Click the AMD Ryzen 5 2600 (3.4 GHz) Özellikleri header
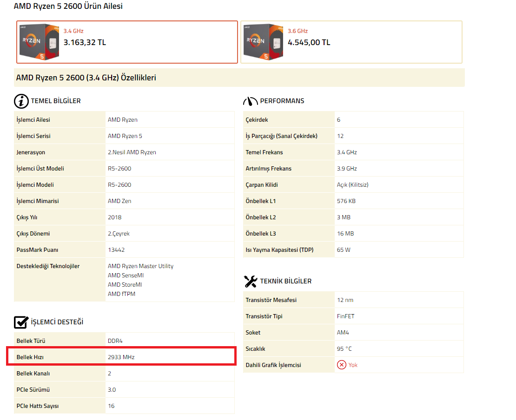 86,78
